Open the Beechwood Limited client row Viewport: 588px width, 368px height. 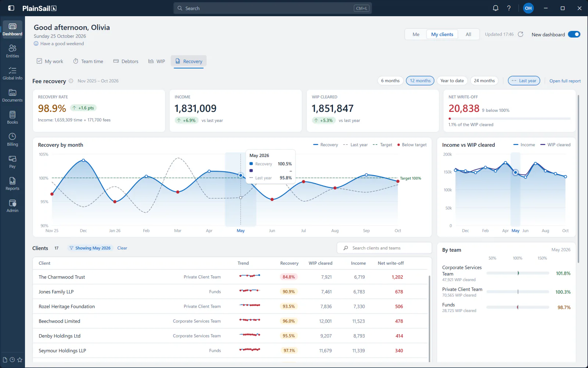[x=230, y=321]
